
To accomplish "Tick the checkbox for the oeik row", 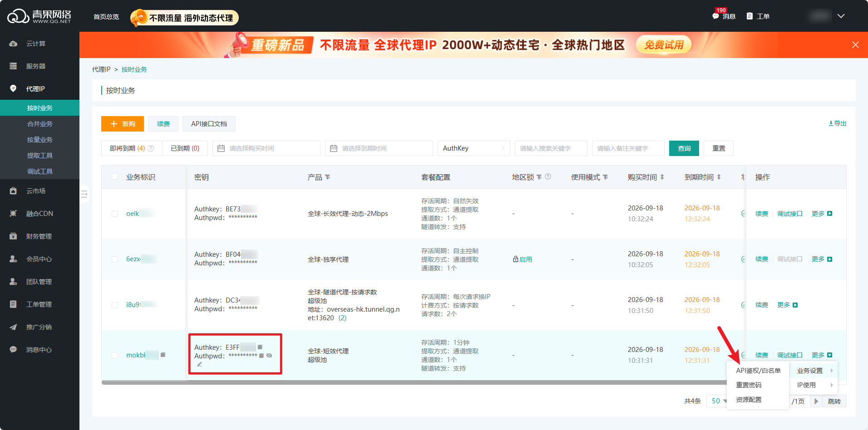I will click(x=115, y=214).
